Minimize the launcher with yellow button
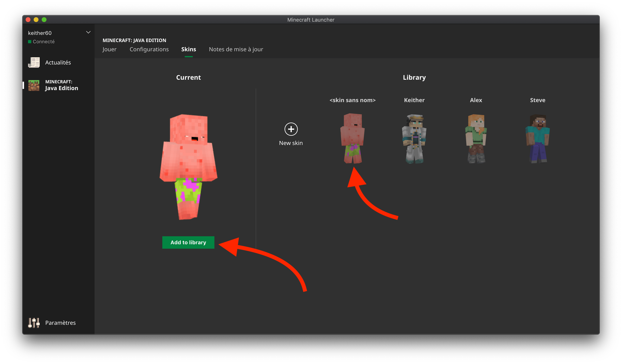The image size is (622, 364). (x=36, y=20)
